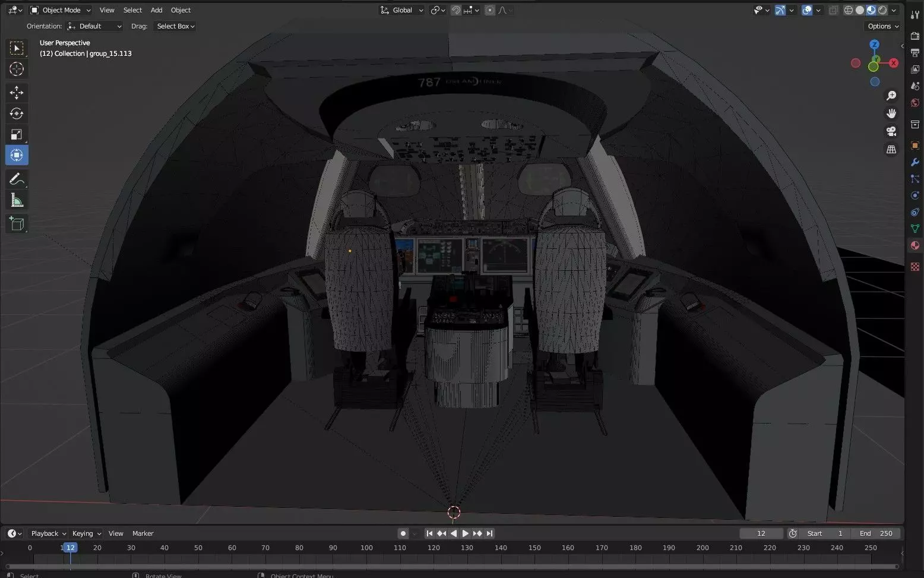The image size is (924, 578).
Task: Open the Physics properties tab
Action: pyautogui.click(x=915, y=195)
